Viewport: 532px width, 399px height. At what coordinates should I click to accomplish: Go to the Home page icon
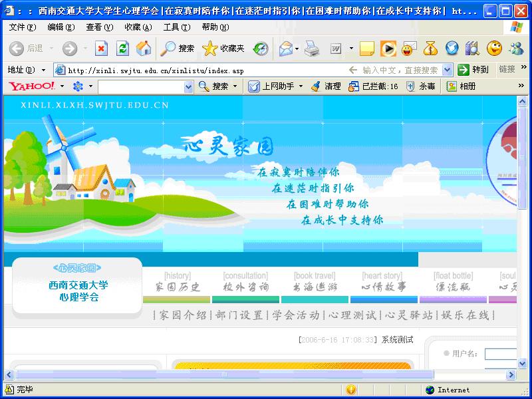tap(144, 49)
